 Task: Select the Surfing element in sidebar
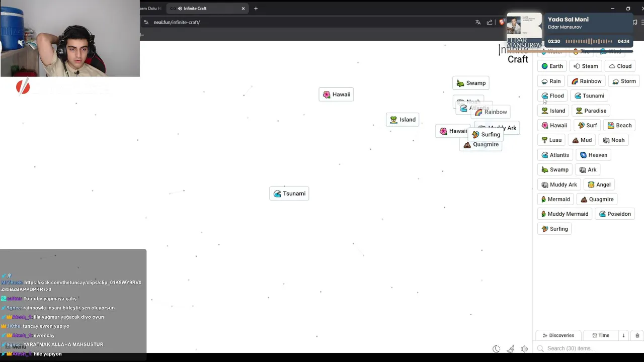pyautogui.click(x=554, y=229)
